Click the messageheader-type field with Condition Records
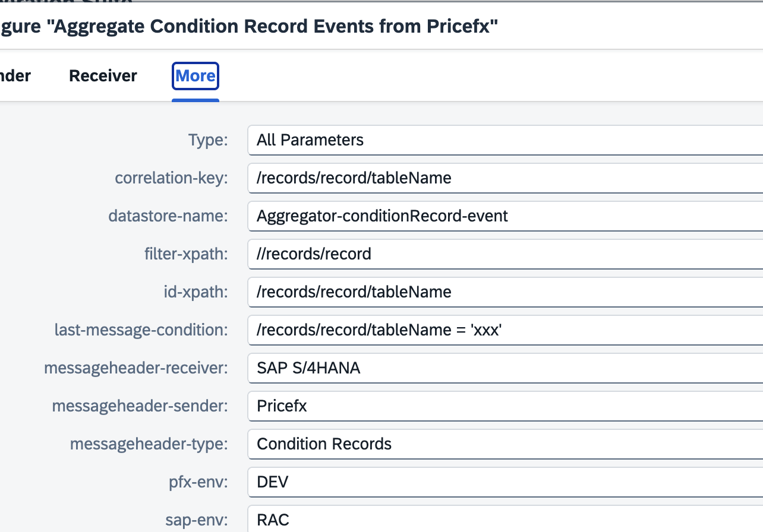Image resolution: width=763 pixels, height=532 pixels. pyautogui.click(x=505, y=444)
